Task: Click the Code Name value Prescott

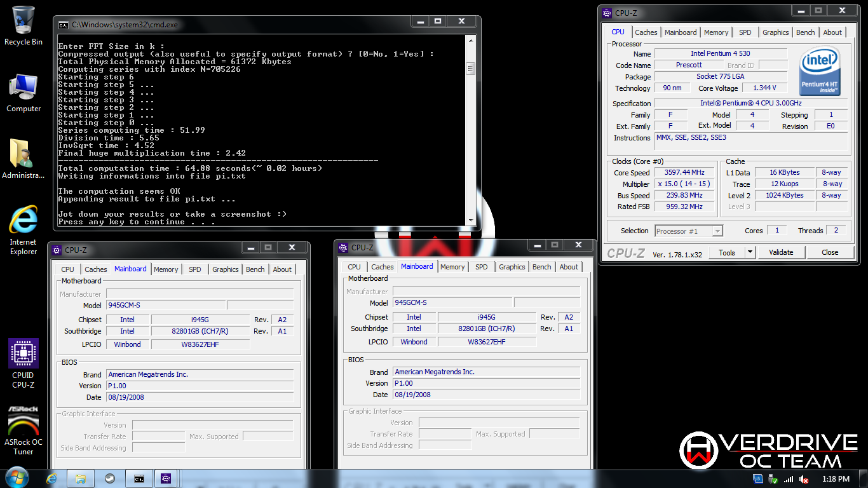Action: tap(689, 65)
